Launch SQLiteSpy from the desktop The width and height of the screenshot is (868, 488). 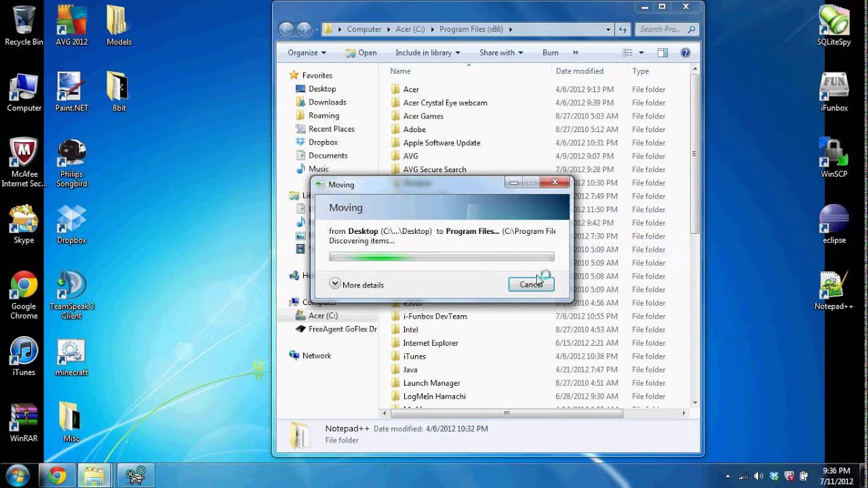tap(834, 26)
